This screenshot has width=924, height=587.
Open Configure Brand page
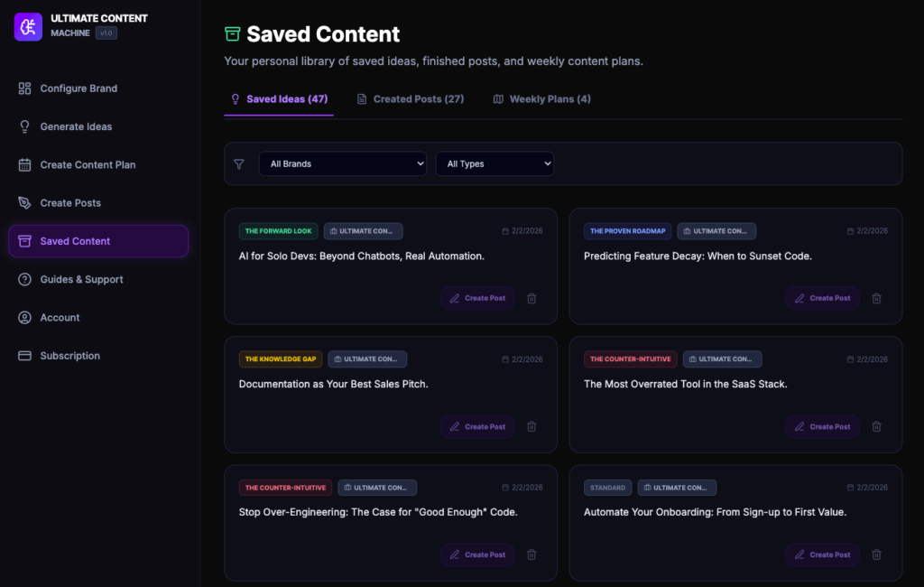tap(79, 89)
